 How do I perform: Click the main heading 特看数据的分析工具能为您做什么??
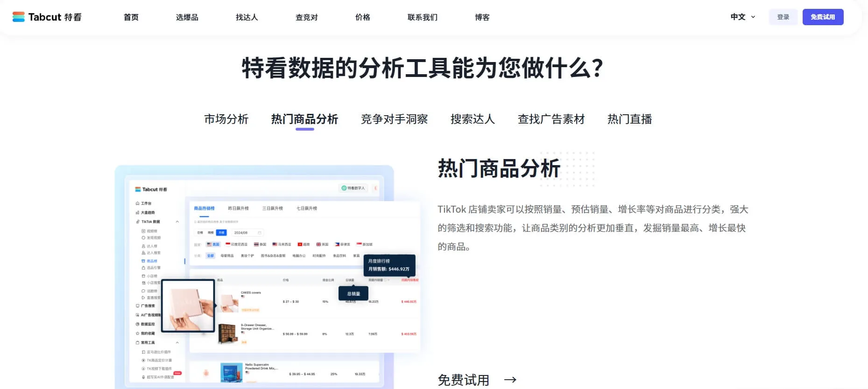click(x=423, y=68)
